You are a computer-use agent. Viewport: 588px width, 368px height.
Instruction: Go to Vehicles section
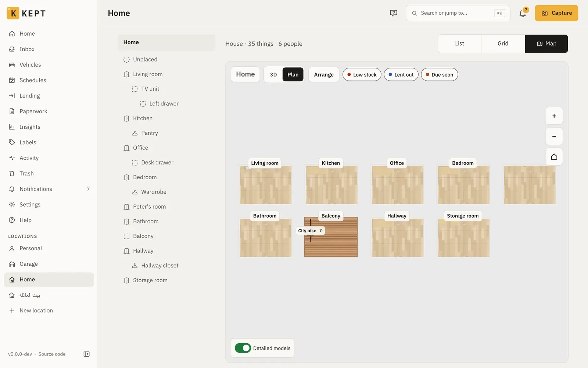(49, 65)
